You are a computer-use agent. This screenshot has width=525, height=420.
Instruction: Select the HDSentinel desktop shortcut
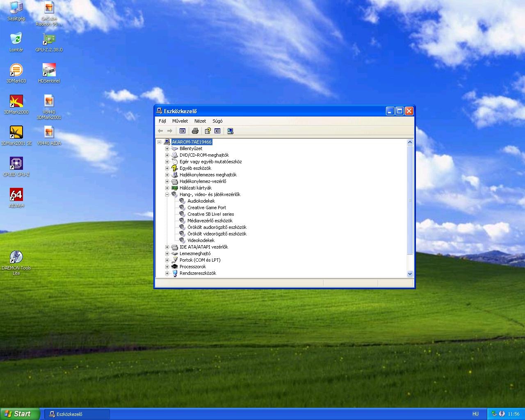(x=49, y=73)
